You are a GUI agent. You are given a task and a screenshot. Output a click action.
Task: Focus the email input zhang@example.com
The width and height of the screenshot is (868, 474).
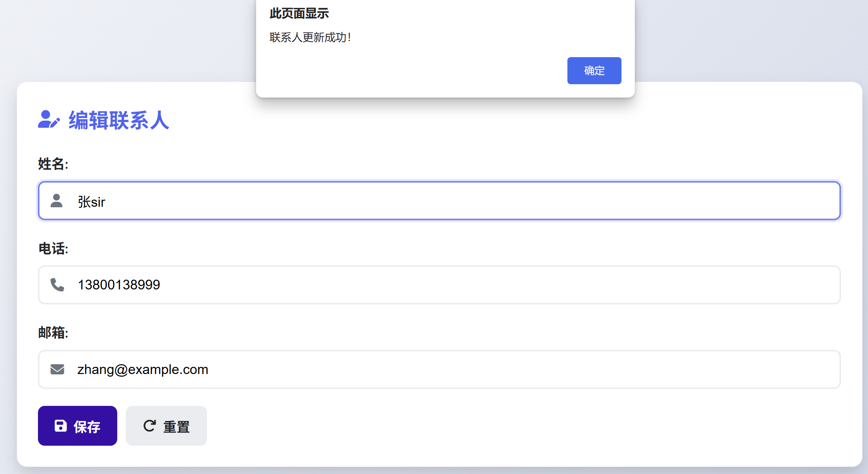click(x=451, y=370)
